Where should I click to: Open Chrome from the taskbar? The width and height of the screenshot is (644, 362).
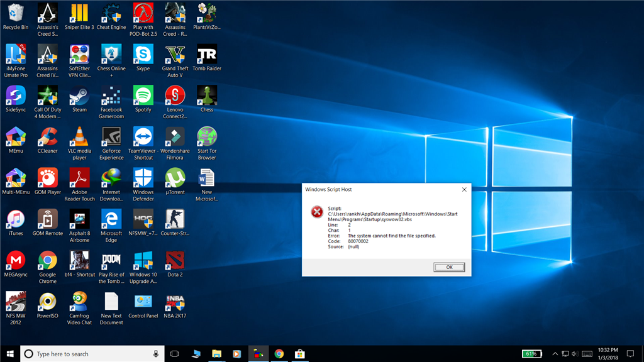coord(279,354)
